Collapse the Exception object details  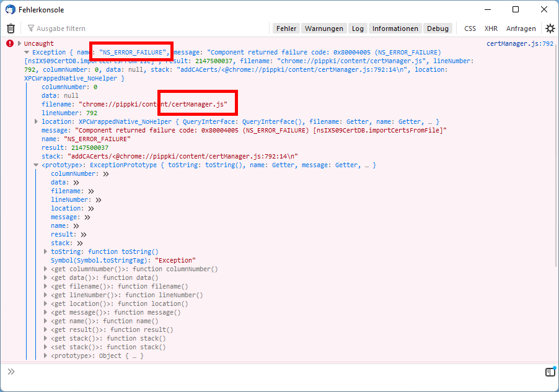[x=27, y=53]
